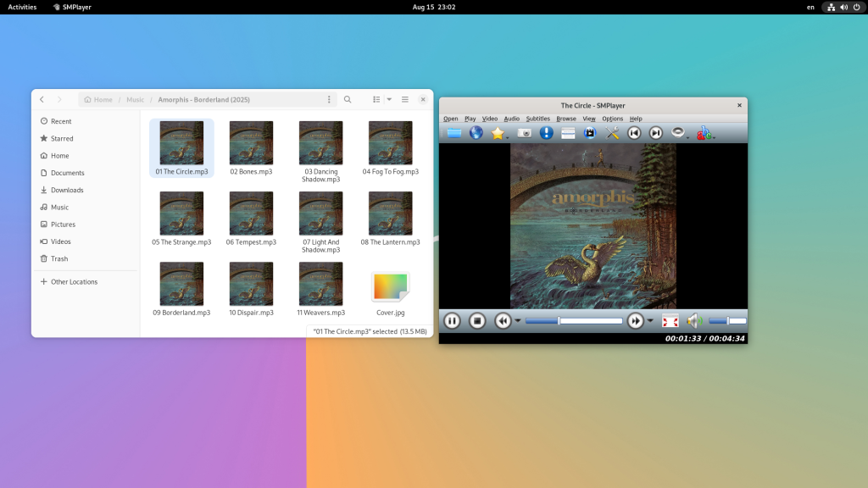Take a screenshot with the camera icon
The height and width of the screenshot is (488, 868).
click(524, 133)
